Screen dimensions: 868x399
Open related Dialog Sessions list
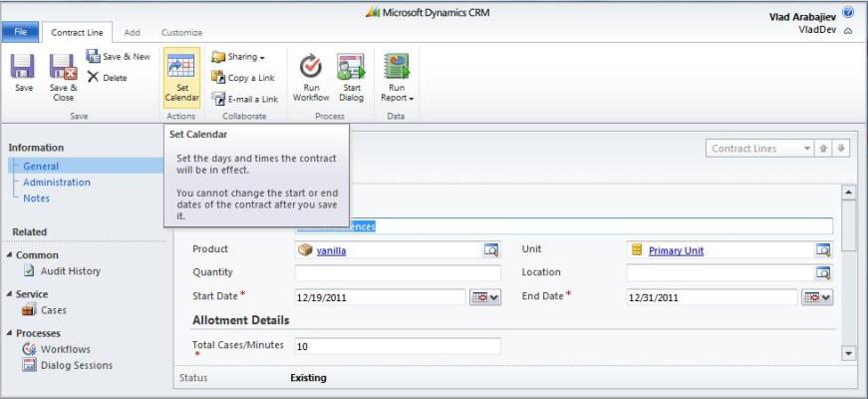coord(67,365)
